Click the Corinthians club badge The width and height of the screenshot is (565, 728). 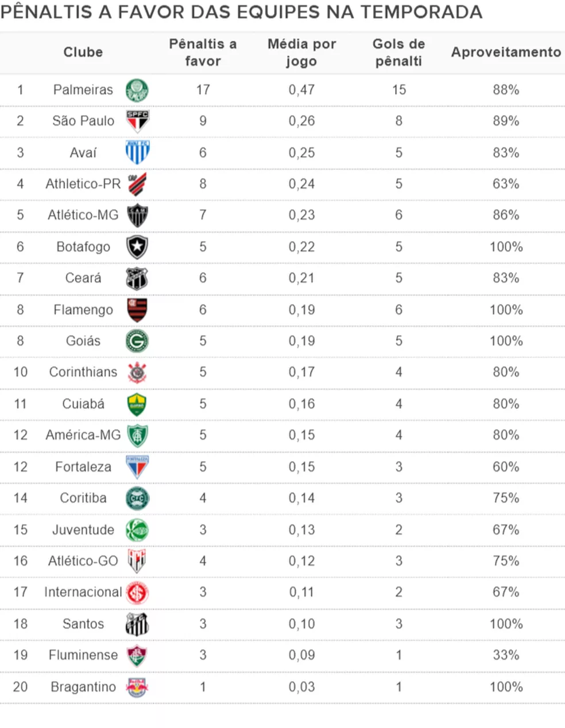[137, 372]
